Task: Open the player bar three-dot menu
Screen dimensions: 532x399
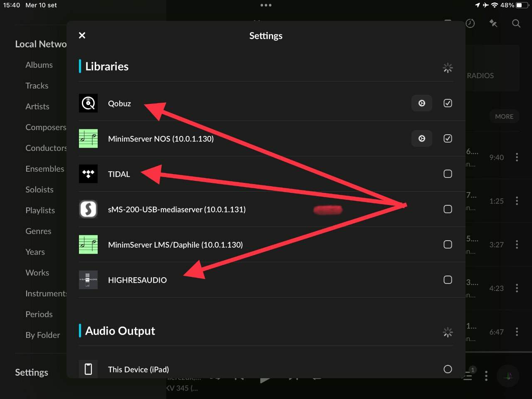Action: point(486,376)
